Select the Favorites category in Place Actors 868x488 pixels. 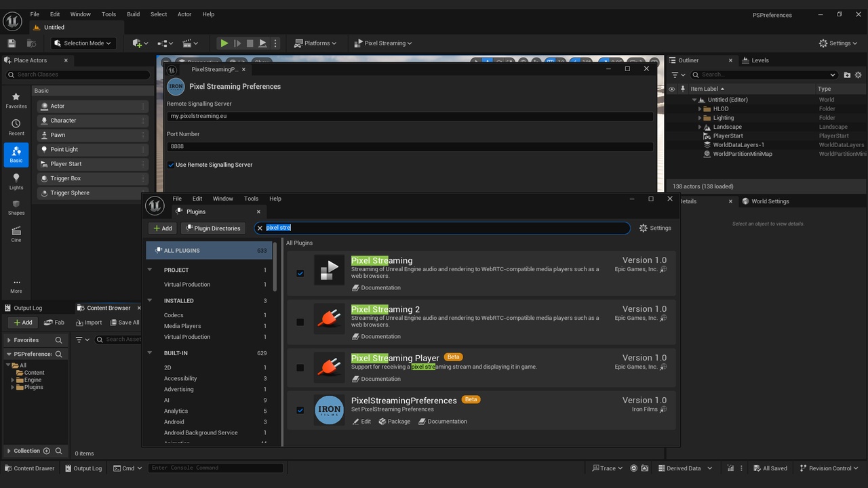[x=16, y=100]
